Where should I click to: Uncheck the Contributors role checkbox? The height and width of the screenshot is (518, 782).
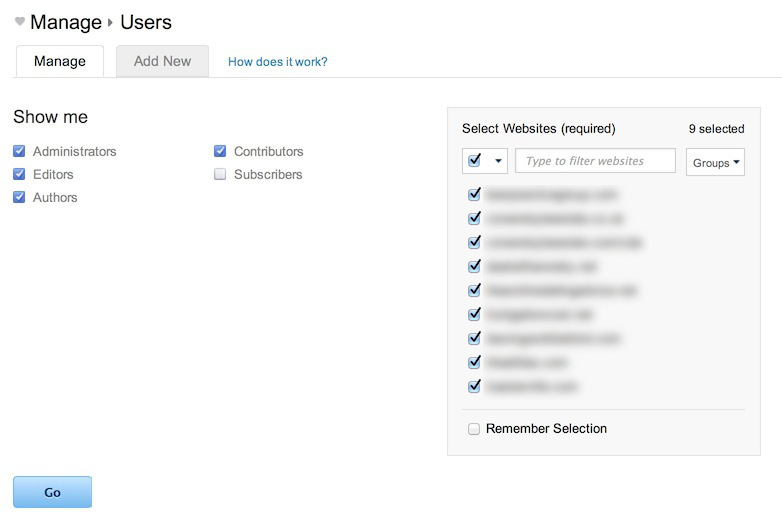point(220,152)
